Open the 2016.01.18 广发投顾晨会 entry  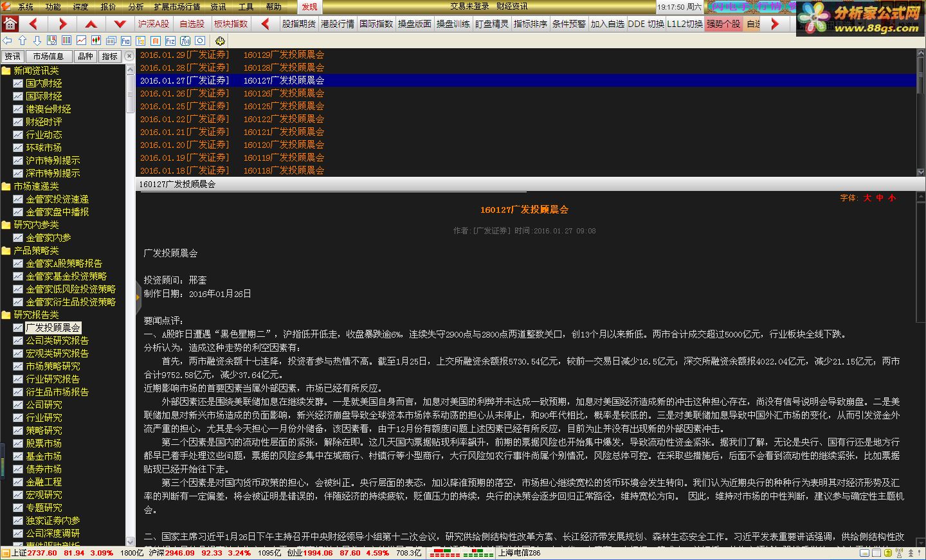click(x=526, y=170)
